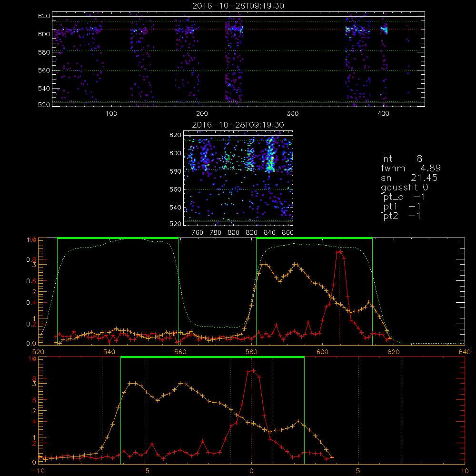Click x-axis label 640 on profile plot
This screenshot has height=476, width=476.
(x=465, y=352)
